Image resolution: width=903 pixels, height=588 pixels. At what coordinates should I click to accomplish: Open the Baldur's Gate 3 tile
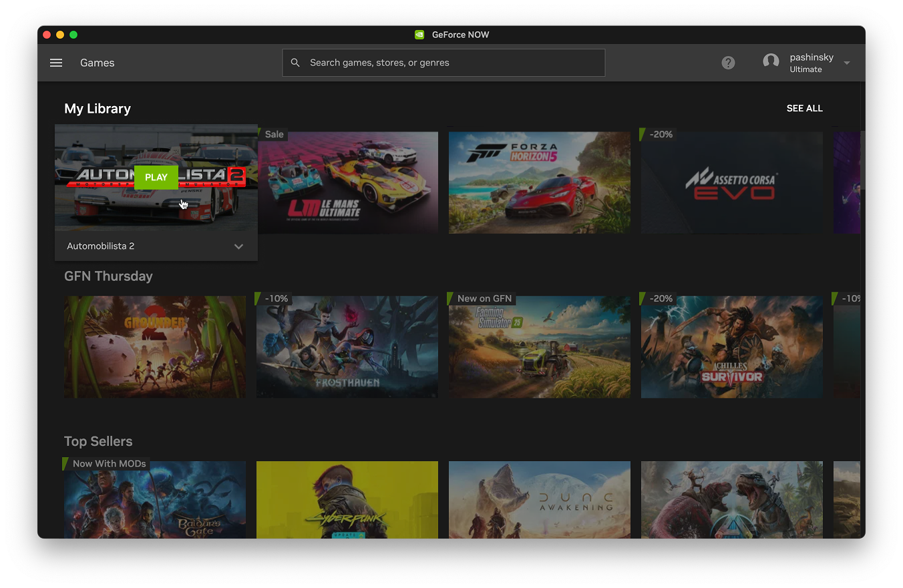[x=155, y=500]
